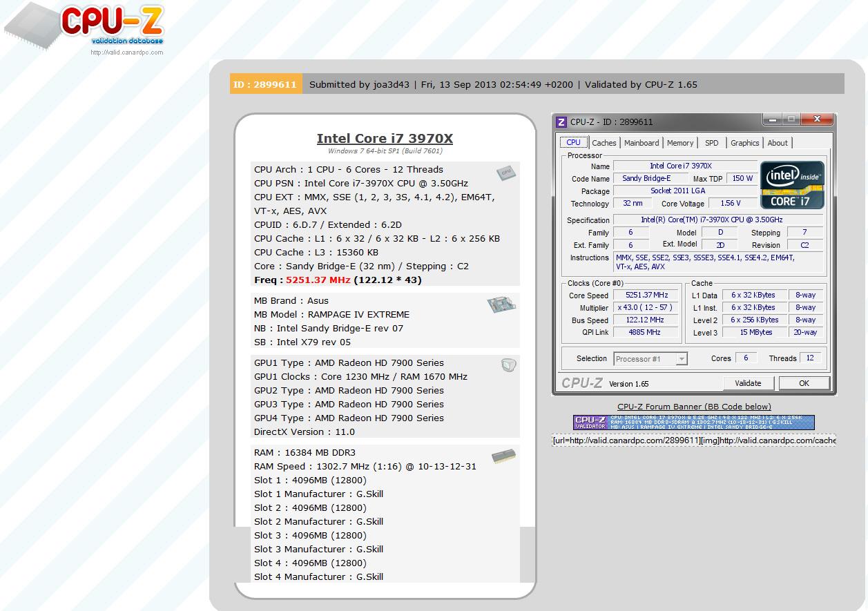Viewport: 868px width, 611px height.
Task: Close the CPU-Z window
Action: coord(817,119)
